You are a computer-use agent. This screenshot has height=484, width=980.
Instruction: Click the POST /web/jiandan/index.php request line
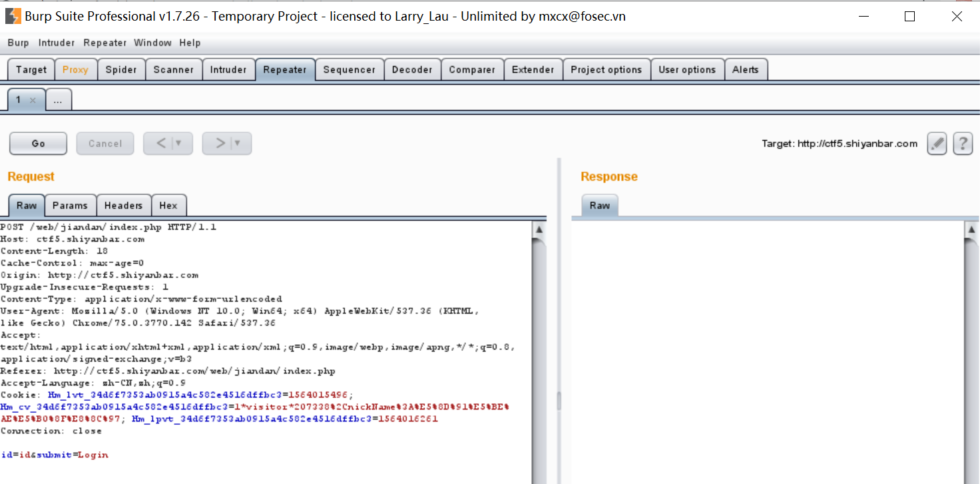(x=109, y=227)
